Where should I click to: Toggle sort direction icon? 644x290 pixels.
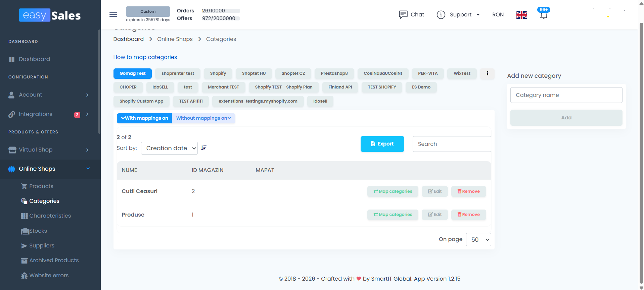coord(204,148)
